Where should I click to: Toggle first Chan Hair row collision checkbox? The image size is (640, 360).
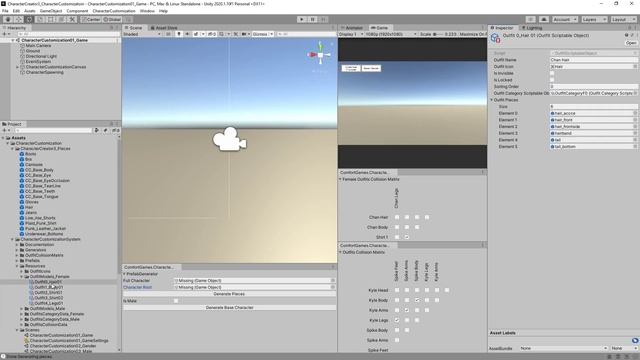tap(397, 217)
